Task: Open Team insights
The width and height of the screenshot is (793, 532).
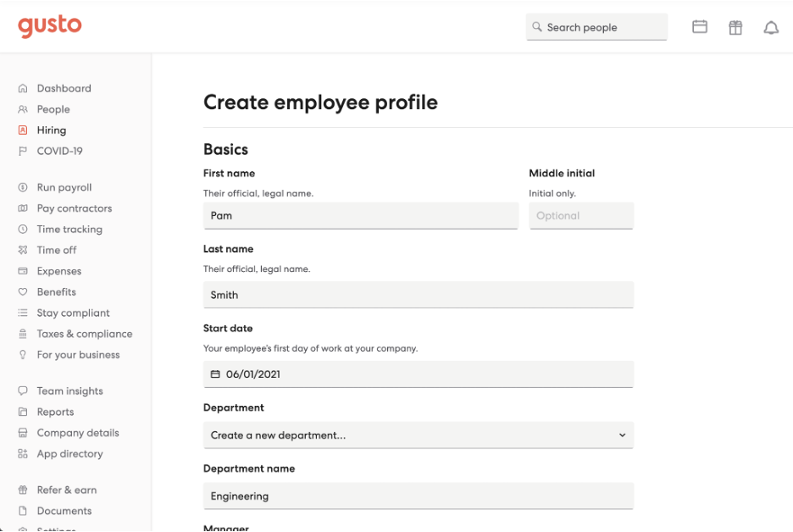Action: coord(69,391)
